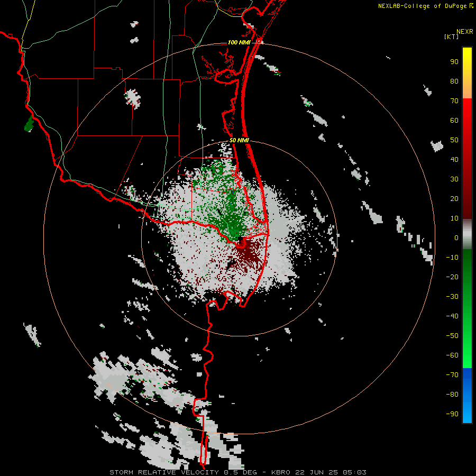The height and width of the screenshot is (476, 476).
Task: Click the gray near-zero segment of color bar
Action: click(x=467, y=234)
